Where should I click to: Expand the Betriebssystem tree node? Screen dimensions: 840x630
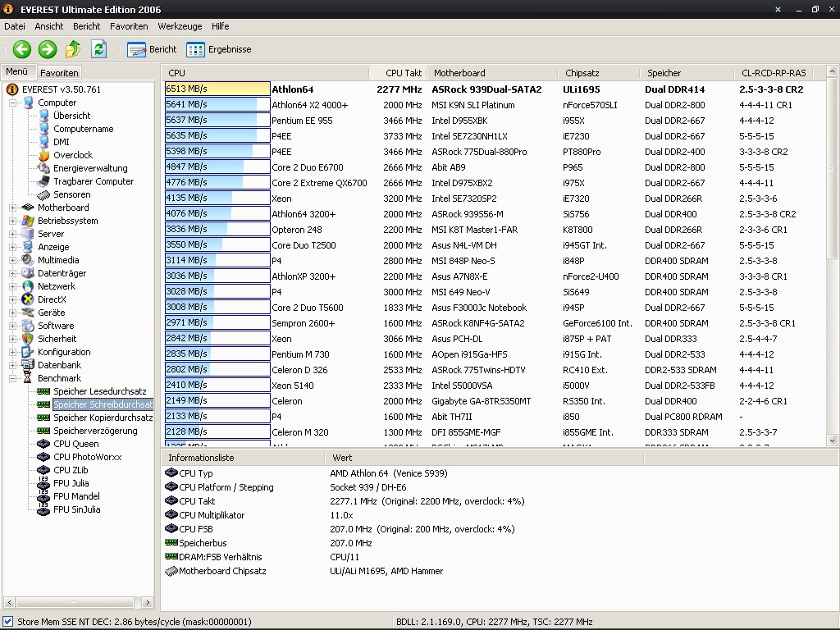12,221
